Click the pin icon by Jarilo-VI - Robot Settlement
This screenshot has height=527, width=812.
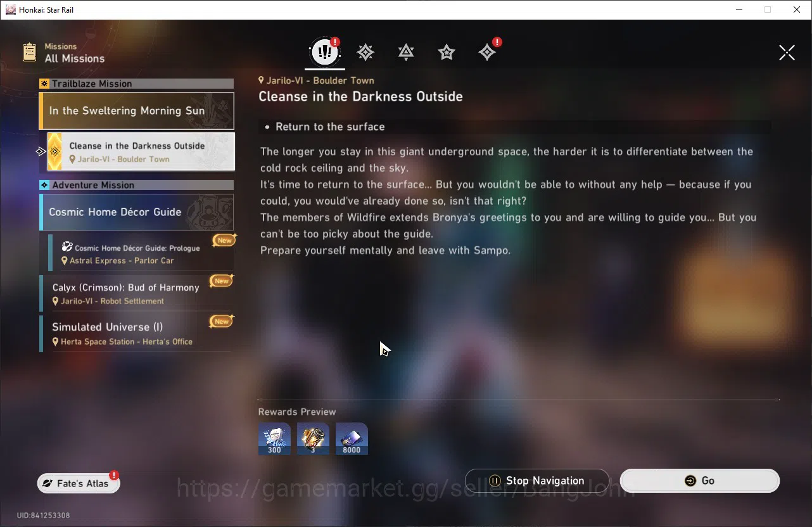56,302
